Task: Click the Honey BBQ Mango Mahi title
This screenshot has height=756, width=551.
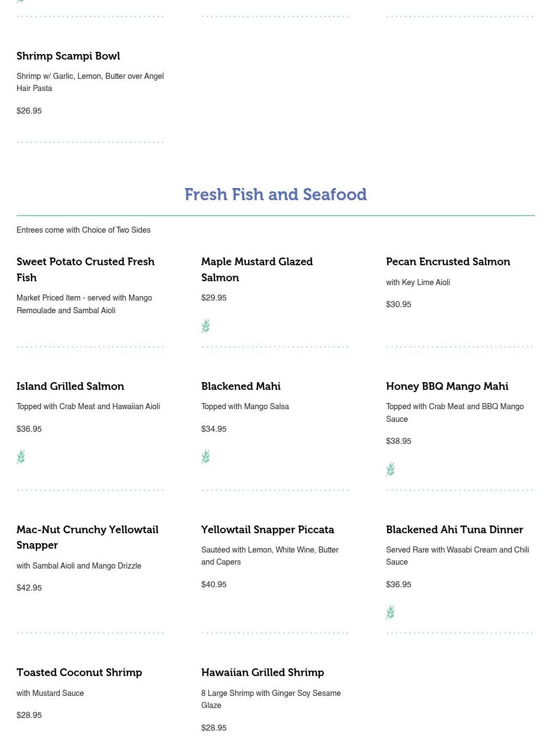Action: pyautogui.click(x=447, y=387)
